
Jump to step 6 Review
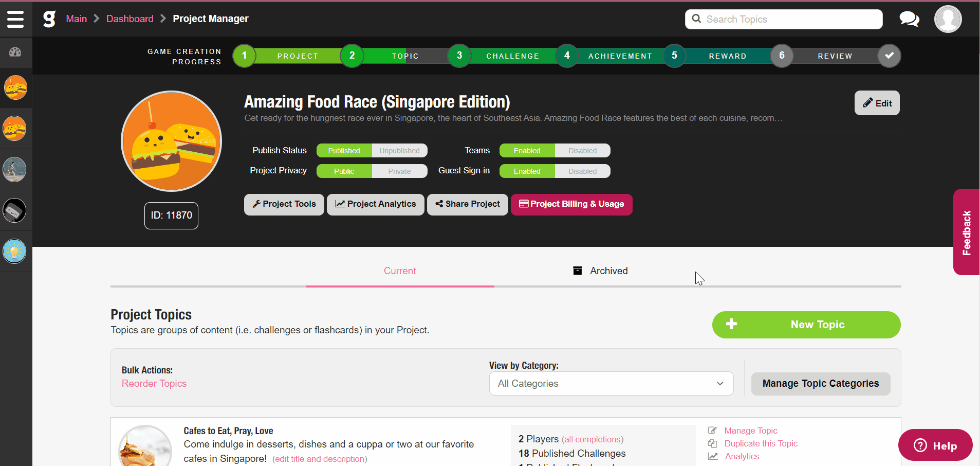point(782,56)
